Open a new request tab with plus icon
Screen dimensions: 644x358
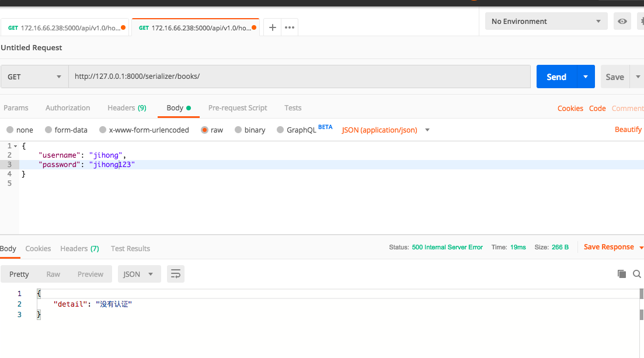point(272,27)
